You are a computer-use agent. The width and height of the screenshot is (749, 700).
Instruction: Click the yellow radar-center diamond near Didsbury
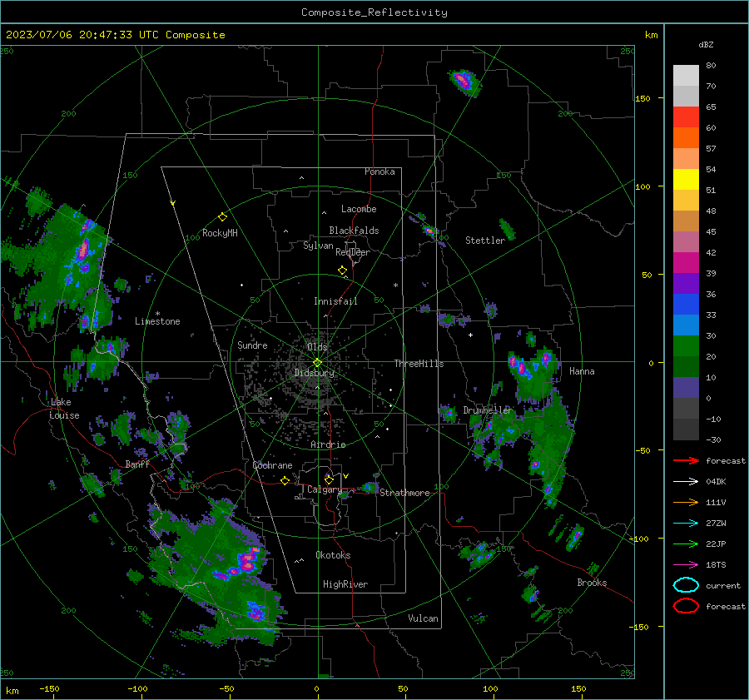(317, 362)
